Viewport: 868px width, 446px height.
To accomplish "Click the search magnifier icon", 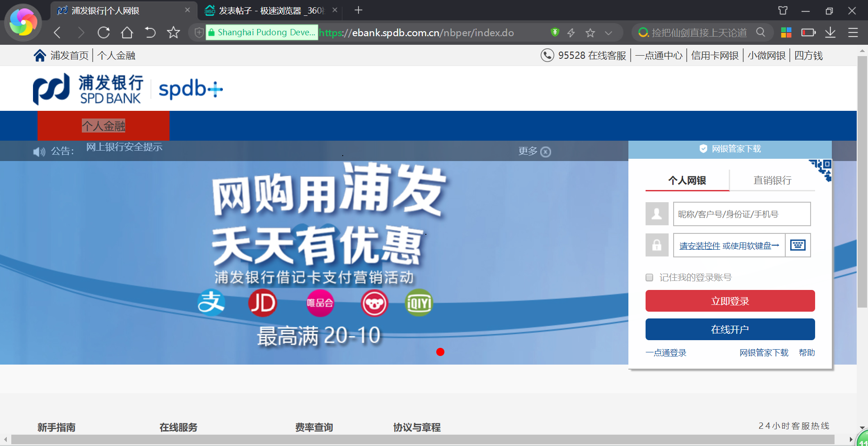I will 760,32.
